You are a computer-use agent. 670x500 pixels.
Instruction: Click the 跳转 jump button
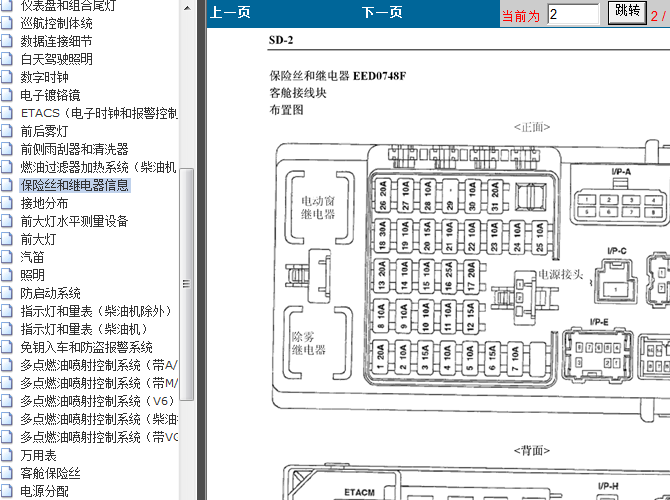coord(627,12)
